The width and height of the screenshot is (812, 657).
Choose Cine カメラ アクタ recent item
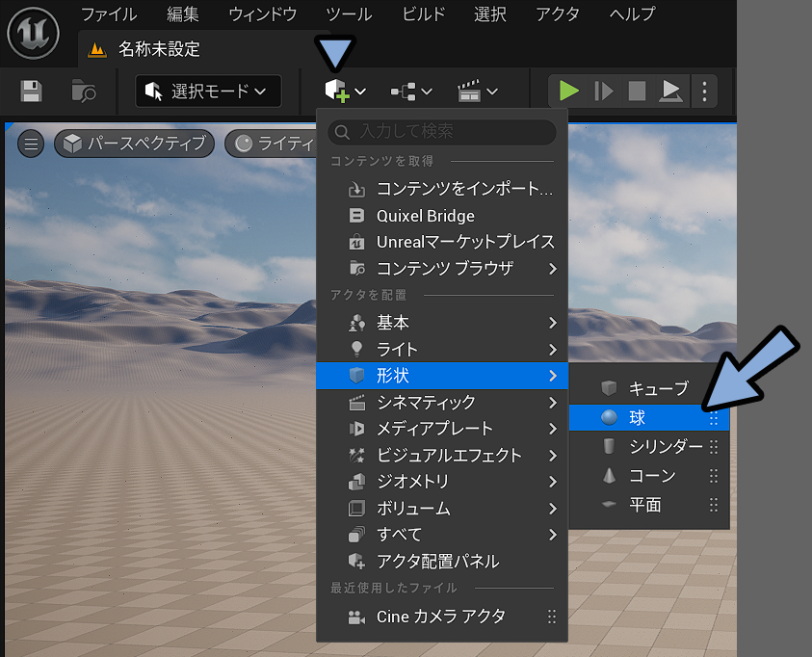pyautogui.click(x=442, y=617)
